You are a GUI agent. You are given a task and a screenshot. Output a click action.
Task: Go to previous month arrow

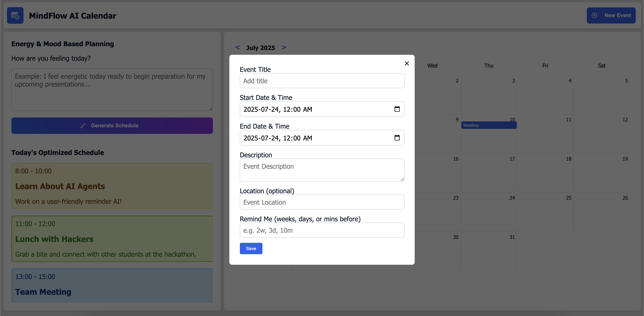237,47
